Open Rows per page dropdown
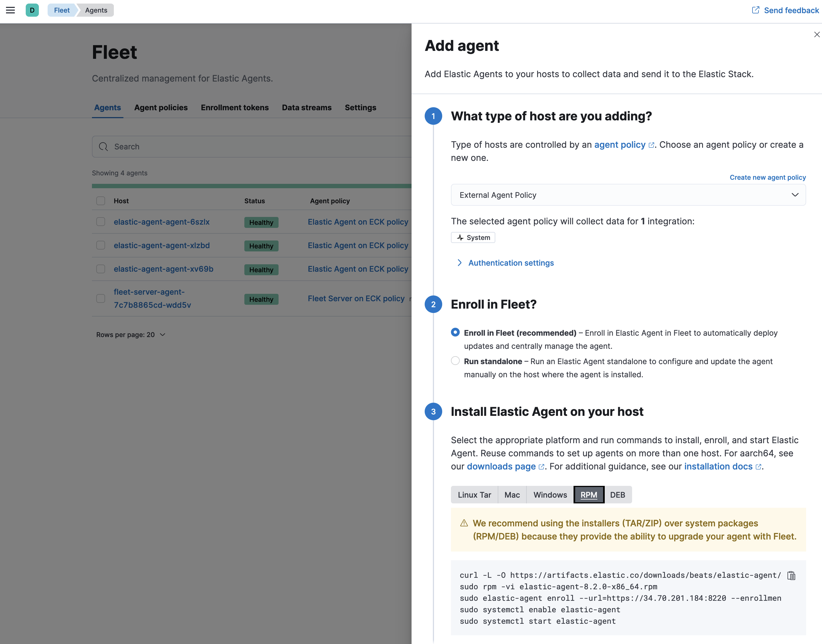The width and height of the screenshot is (822, 644). 131,334
